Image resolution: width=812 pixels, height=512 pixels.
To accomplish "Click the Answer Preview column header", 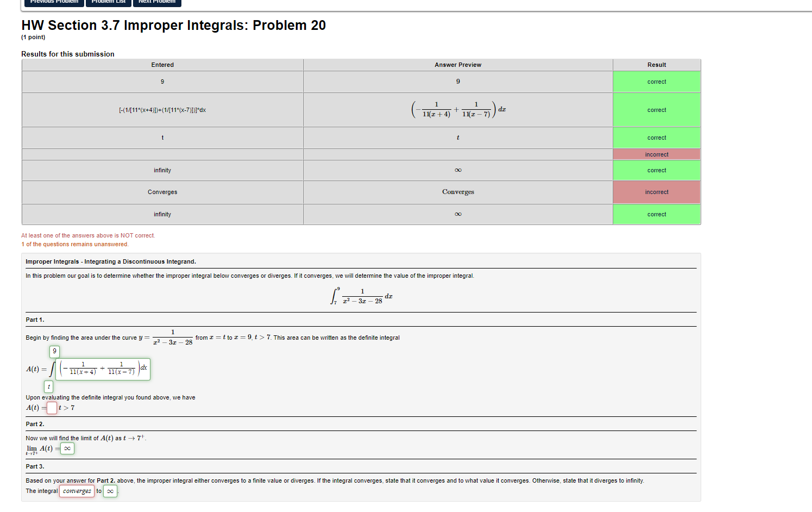I will pyautogui.click(x=457, y=65).
